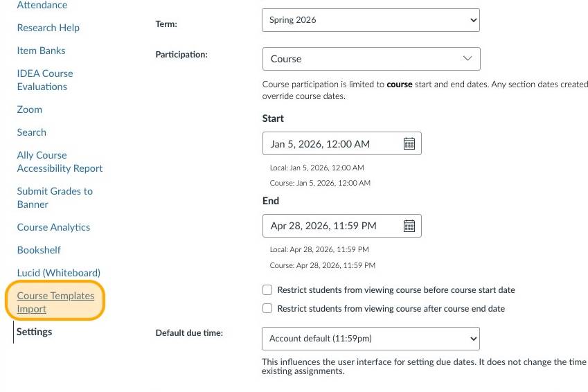Open Ally Course Accessibility Report
Image resolution: width=588 pixels, height=392 pixels.
(x=60, y=161)
